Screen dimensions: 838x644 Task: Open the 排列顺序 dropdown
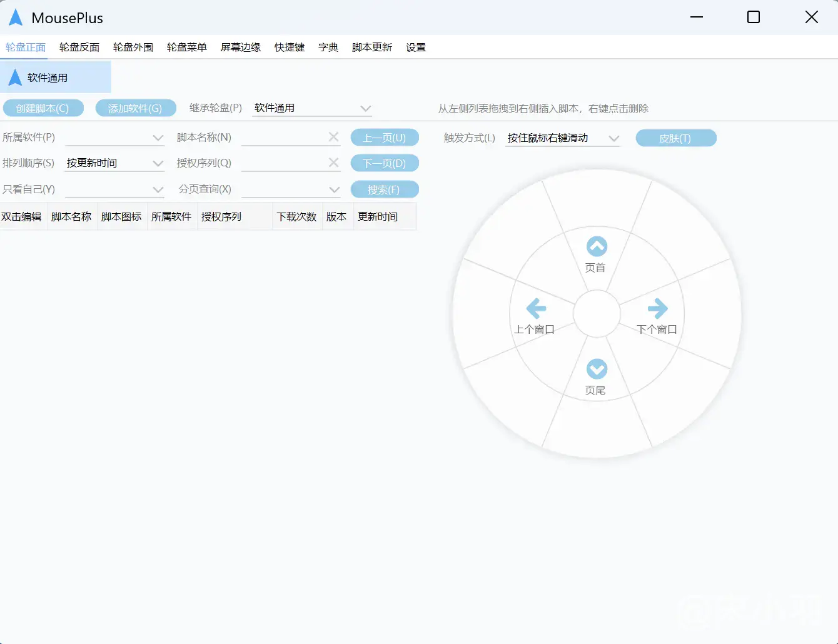158,163
